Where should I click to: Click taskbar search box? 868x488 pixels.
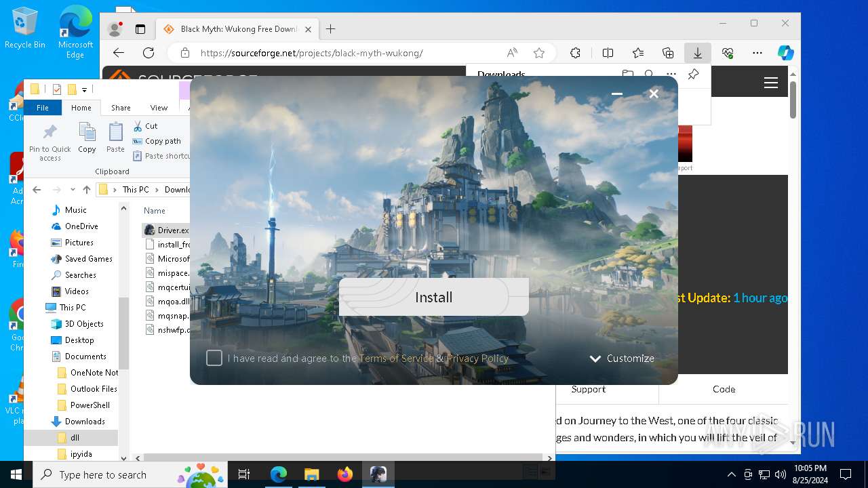coord(131,474)
